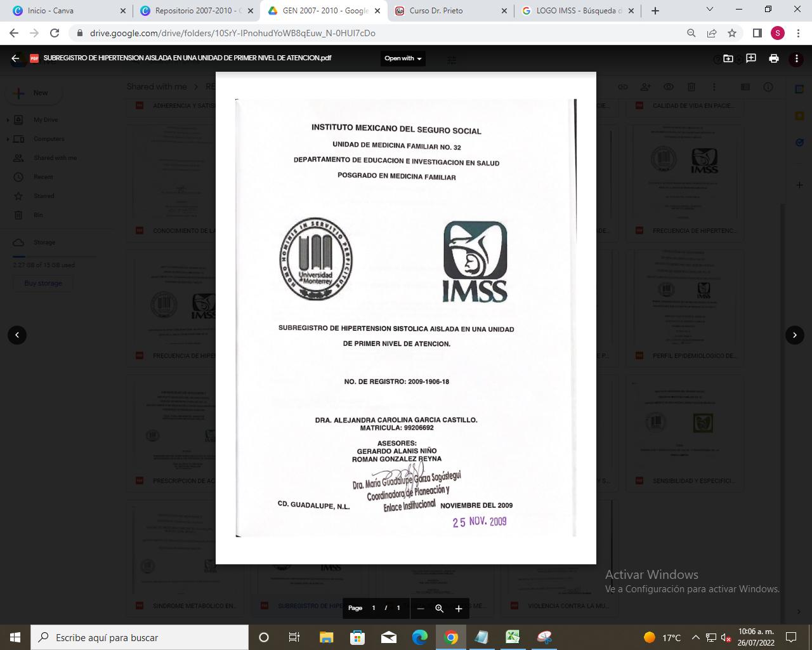Screen dimensions: 812x650
Task: Click the current page number field
Action: [374, 608]
